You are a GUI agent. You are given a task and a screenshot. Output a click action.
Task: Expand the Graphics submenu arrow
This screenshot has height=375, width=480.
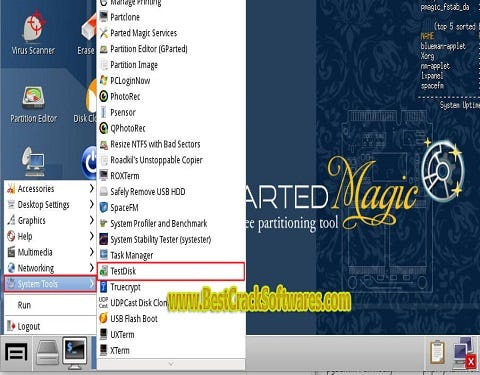(x=91, y=220)
